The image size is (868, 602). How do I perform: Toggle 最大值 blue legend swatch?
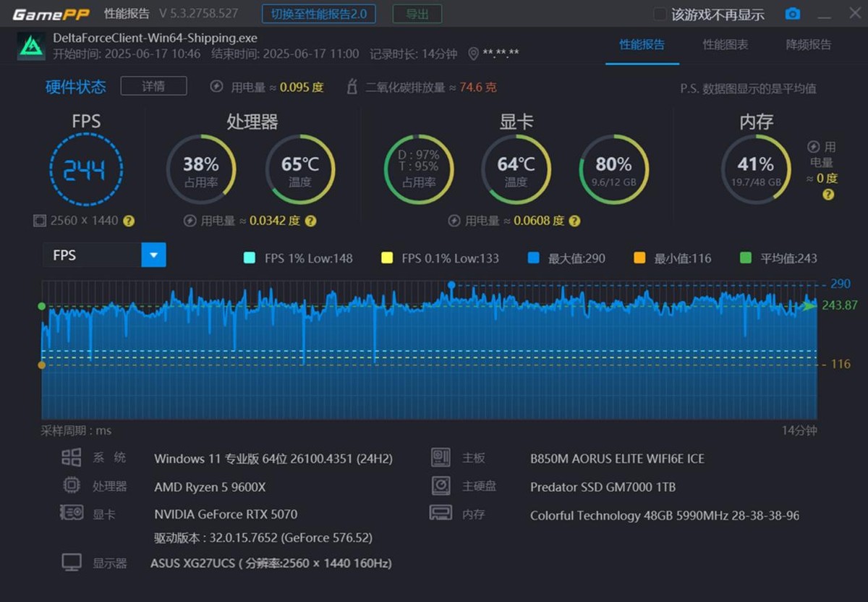coord(534,258)
